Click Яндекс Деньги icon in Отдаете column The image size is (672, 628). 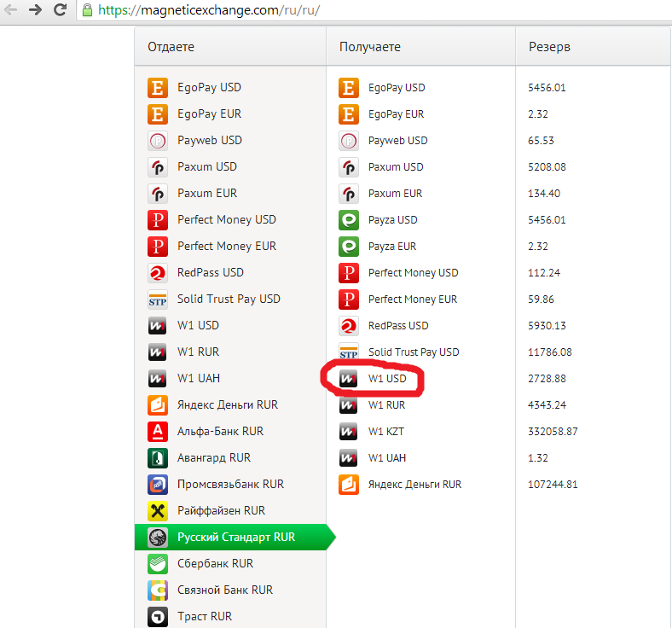[x=158, y=405]
